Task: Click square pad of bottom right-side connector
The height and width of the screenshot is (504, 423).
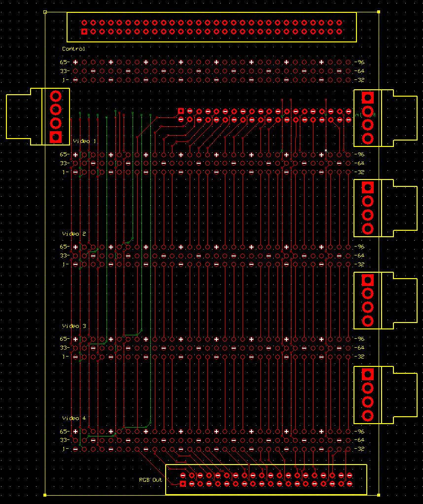Action: point(367,373)
